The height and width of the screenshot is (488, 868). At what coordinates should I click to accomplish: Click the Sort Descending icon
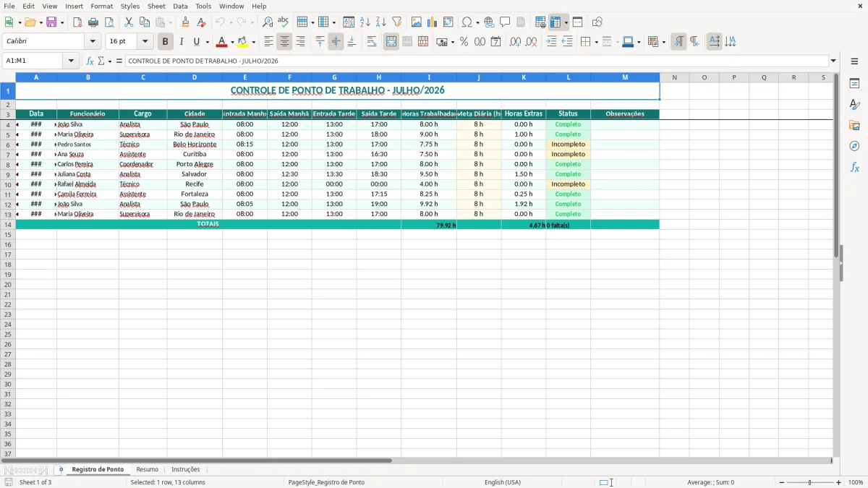[381, 22]
